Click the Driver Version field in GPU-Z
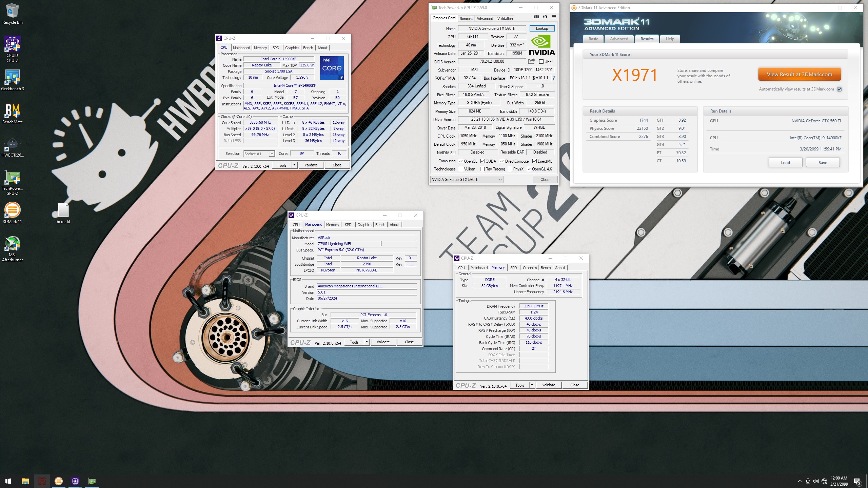The height and width of the screenshot is (488, 868). [506, 119]
